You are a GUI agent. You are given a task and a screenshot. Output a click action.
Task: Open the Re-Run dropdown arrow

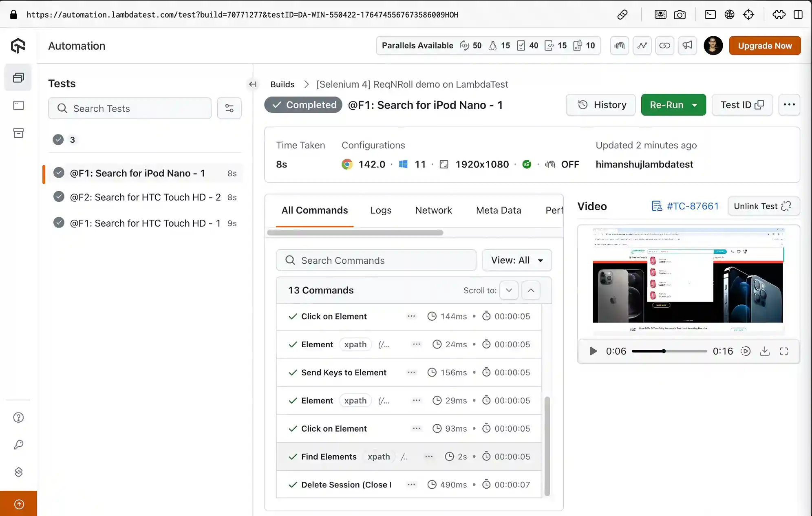click(x=695, y=105)
